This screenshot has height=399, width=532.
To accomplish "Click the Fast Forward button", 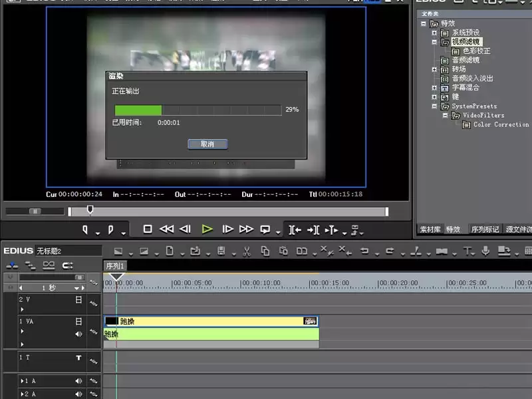I will (246, 229).
